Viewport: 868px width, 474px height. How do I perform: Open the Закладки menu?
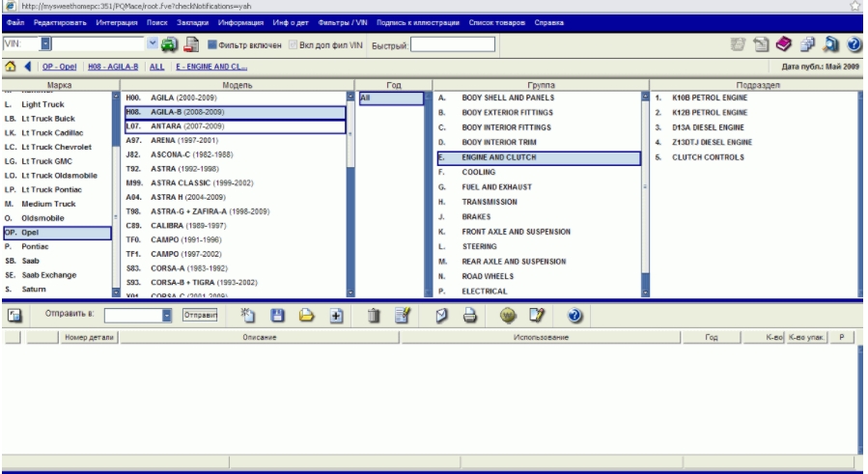193,23
